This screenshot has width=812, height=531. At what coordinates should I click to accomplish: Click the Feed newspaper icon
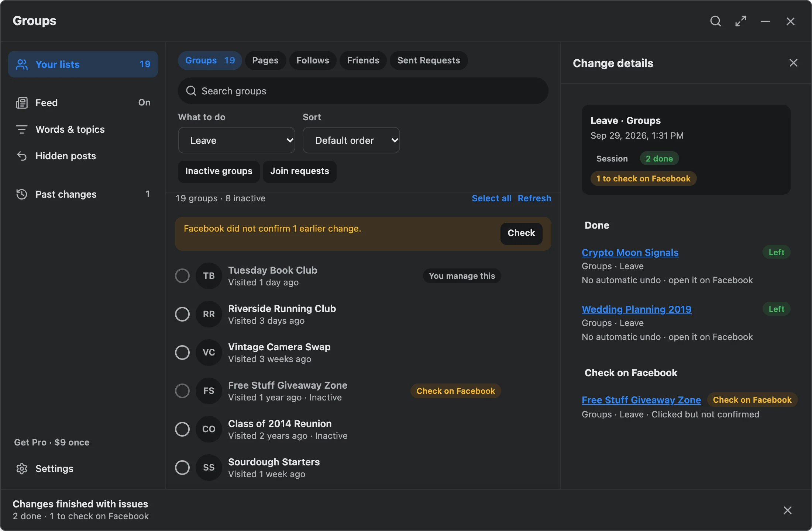pyautogui.click(x=22, y=103)
